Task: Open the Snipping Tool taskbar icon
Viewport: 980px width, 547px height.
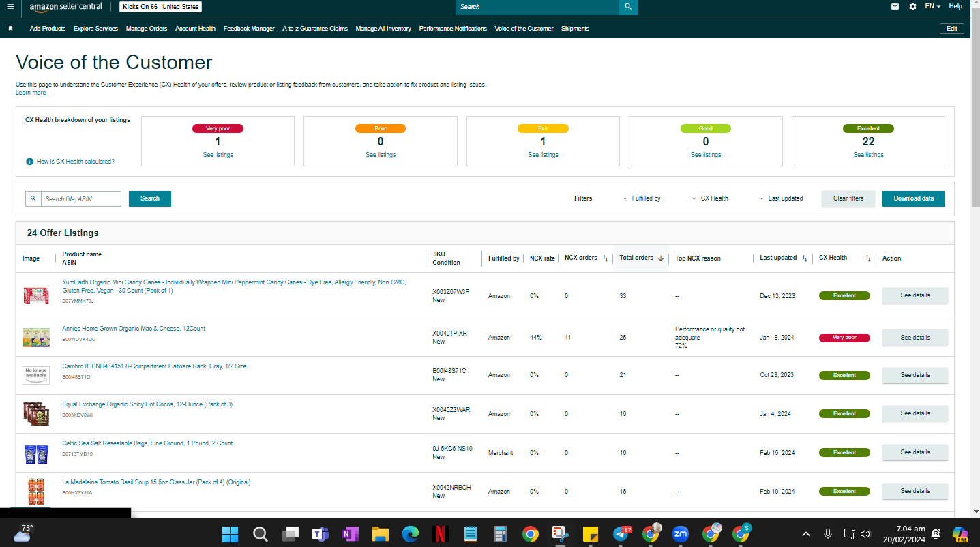Action: click(560, 533)
